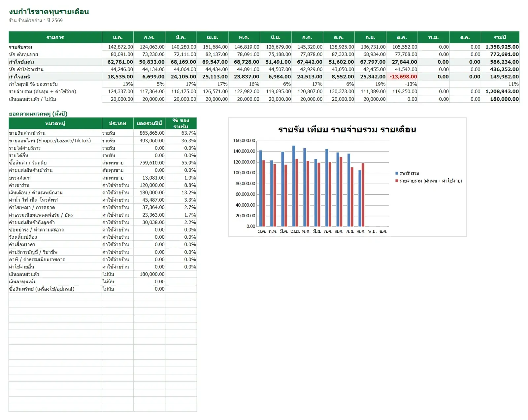Click the ขายสินค้าหน้าร้าน category row

pyautogui.click(x=103, y=133)
